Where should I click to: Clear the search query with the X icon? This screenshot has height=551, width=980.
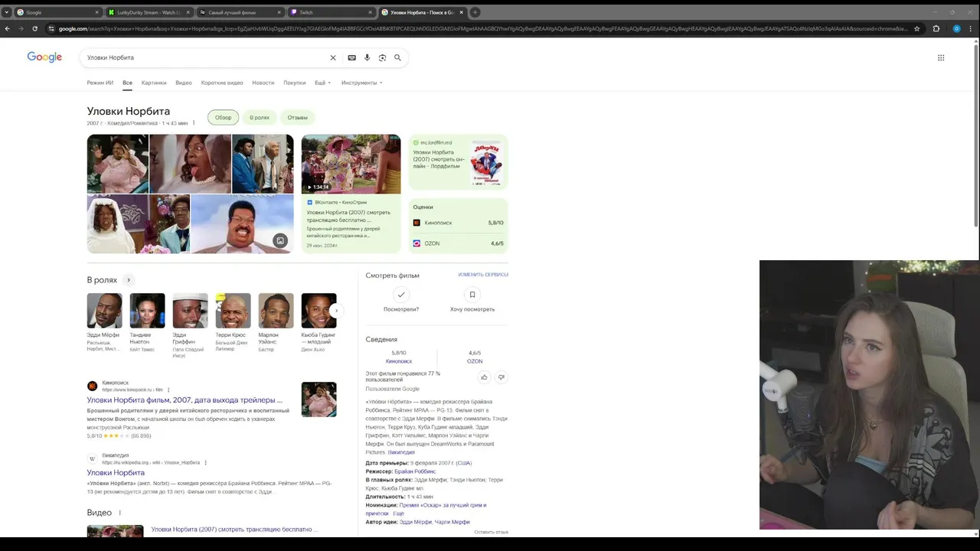click(x=333, y=57)
